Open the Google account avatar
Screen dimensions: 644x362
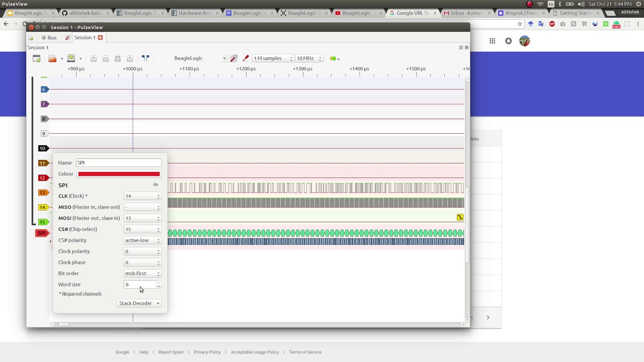(524, 41)
